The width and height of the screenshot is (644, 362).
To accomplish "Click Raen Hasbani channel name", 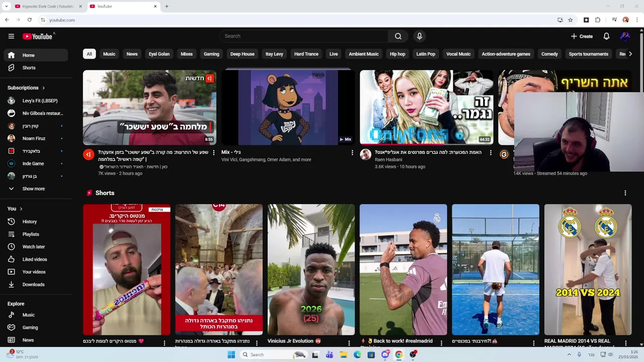I will (x=388, y=159).
